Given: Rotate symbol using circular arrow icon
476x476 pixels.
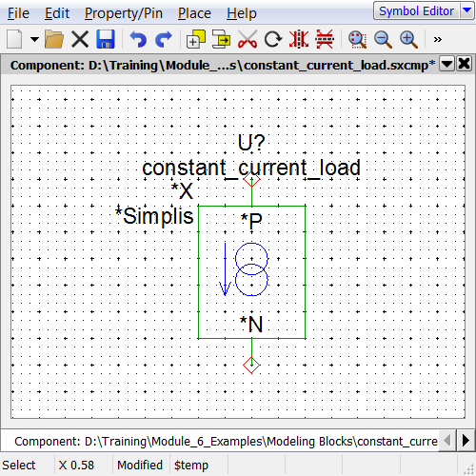Looking at the screenshot, I should click(x=273, y=39).
